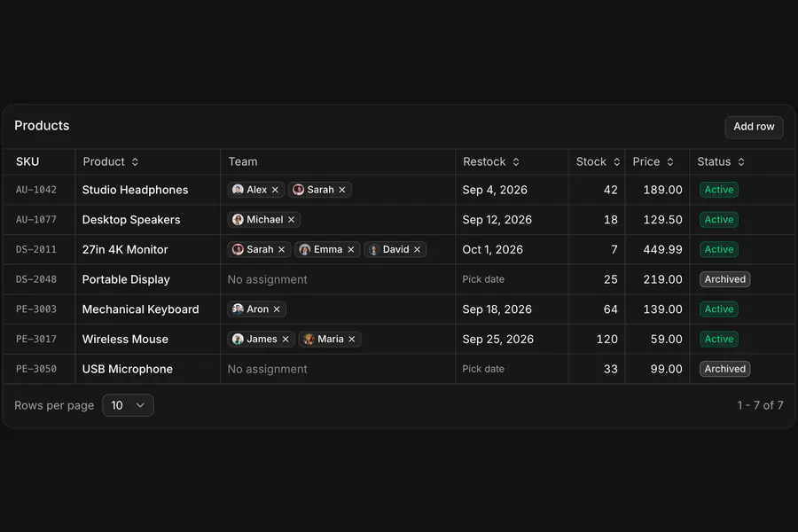798x532 pixels.
Task: Open the Rows per page dropdown
Action: coord(128,405)
